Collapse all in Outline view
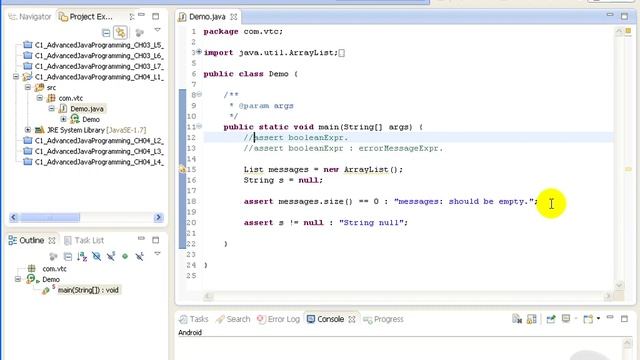The height and width of the screenshot is (360, 640). (68, 256)
